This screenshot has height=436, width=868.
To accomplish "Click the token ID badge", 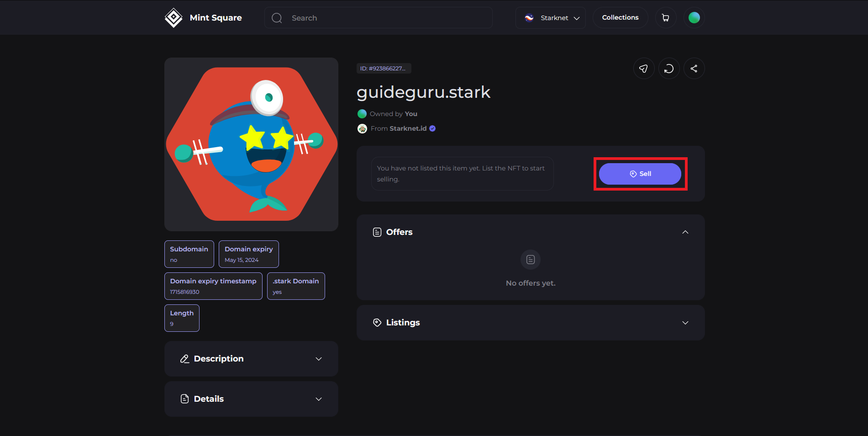I will coord(384,69).
